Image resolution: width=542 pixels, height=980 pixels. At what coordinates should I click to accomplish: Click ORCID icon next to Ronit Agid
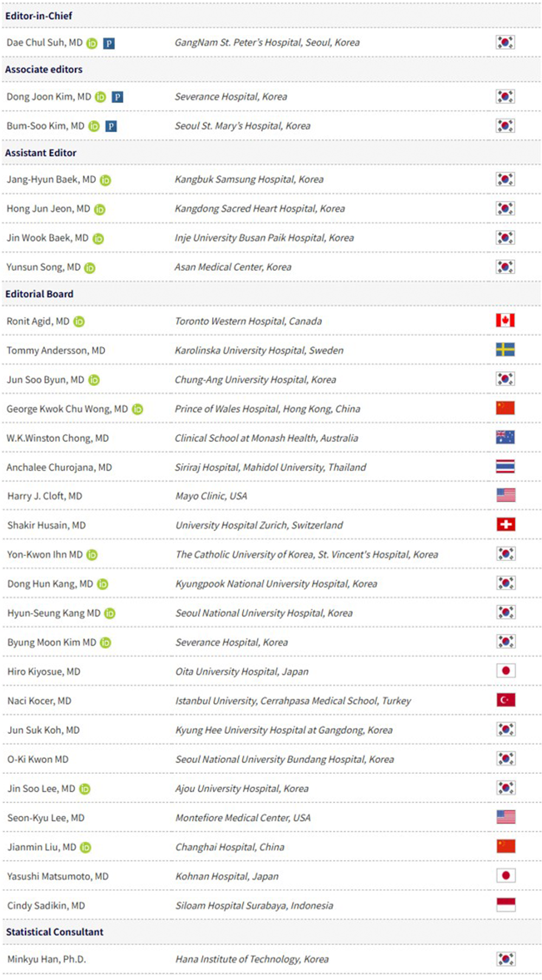coord(79,322)
